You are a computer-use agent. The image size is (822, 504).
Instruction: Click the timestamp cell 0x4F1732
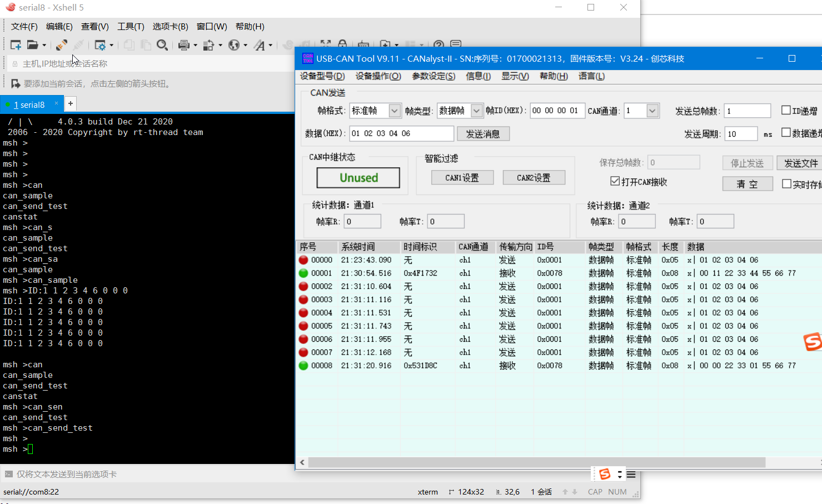coord(420,273)
